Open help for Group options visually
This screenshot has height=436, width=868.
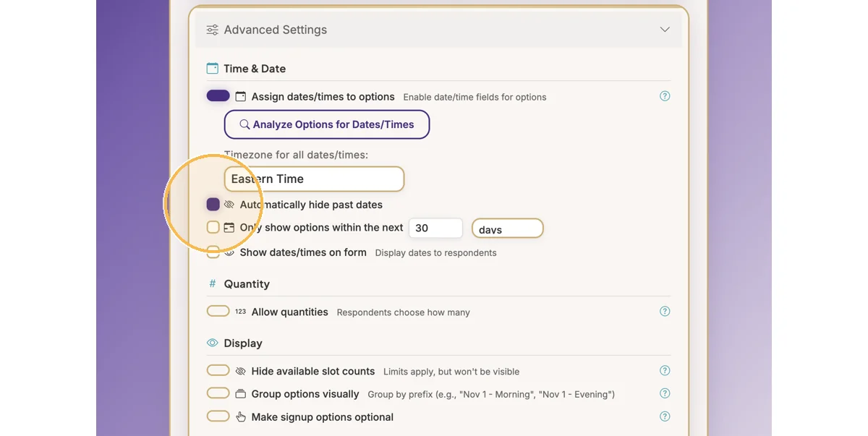(x=665, y=394)
